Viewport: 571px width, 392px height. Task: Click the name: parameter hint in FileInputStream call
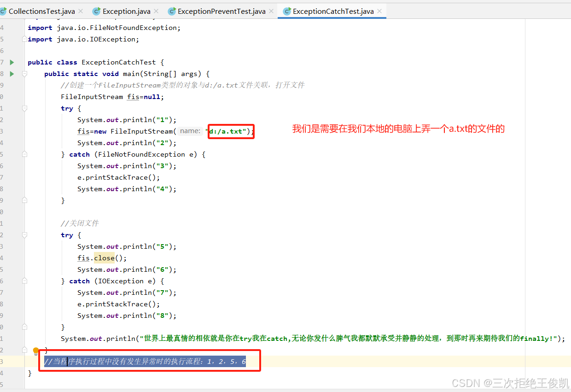click(190, 131)
